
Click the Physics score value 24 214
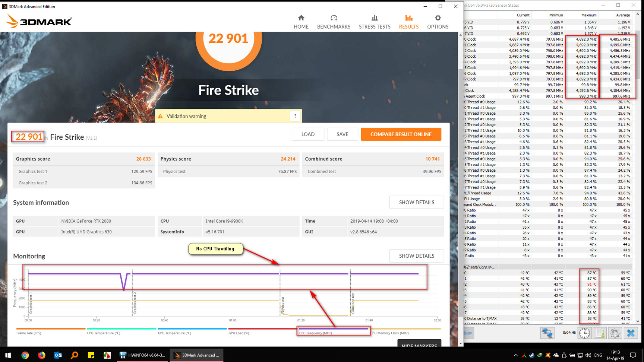pyautogui.click(x=288, y=159)
